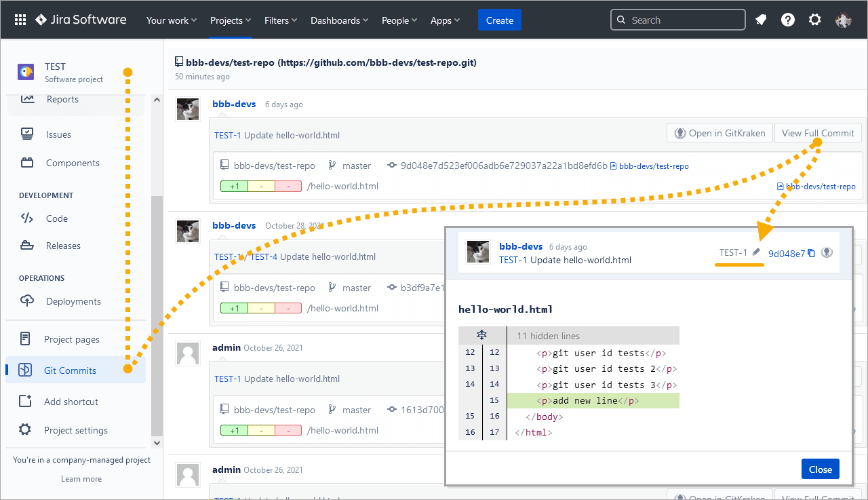Open bbb-devs author link, 6 days ago
The width and height of the screenshot is (868, 500).
click(234, 104)
